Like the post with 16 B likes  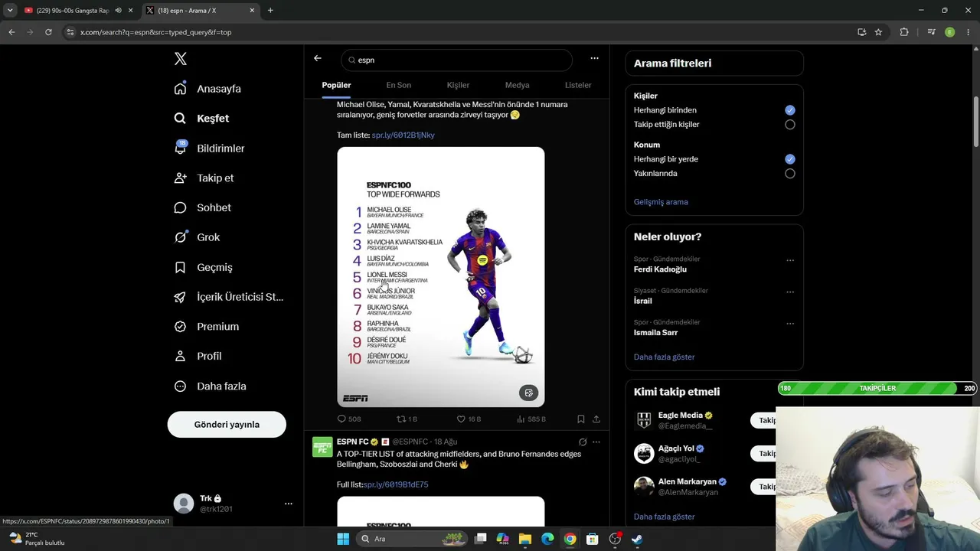tap(469, 419)
